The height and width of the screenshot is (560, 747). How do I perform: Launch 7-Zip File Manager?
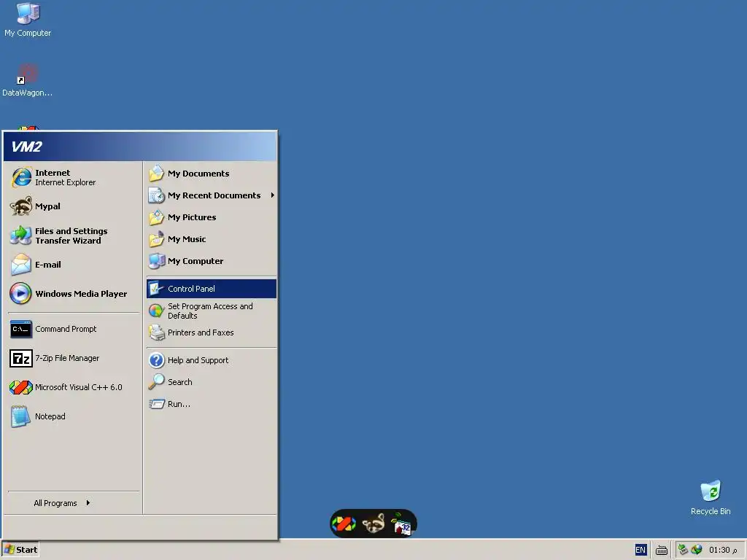tap(74, 358)
